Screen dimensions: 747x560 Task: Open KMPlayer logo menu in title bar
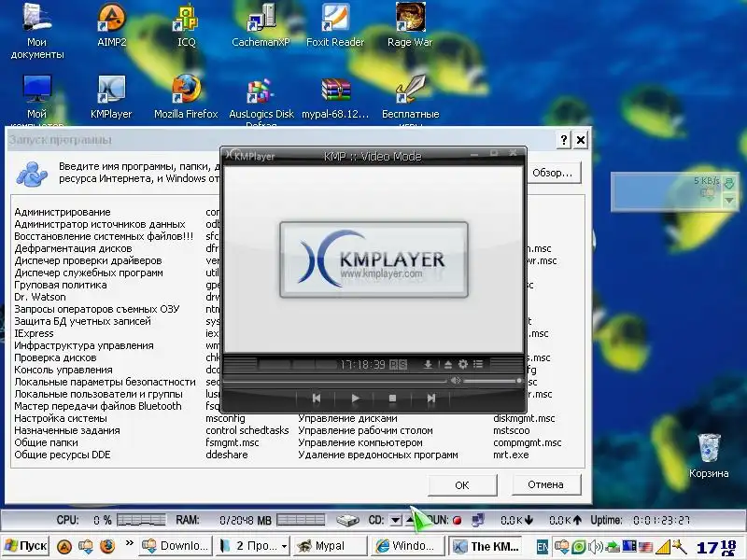click(x=250, y=155)
